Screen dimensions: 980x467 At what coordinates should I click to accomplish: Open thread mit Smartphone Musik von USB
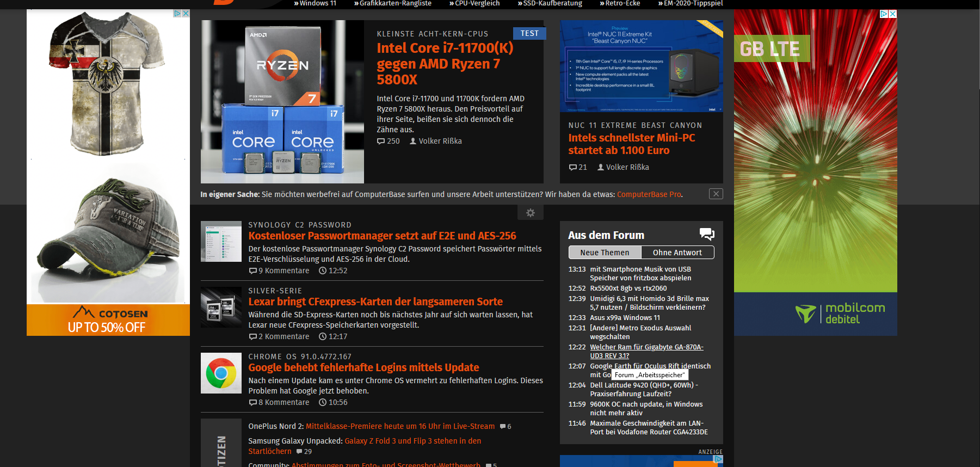(x=640, y=273)
